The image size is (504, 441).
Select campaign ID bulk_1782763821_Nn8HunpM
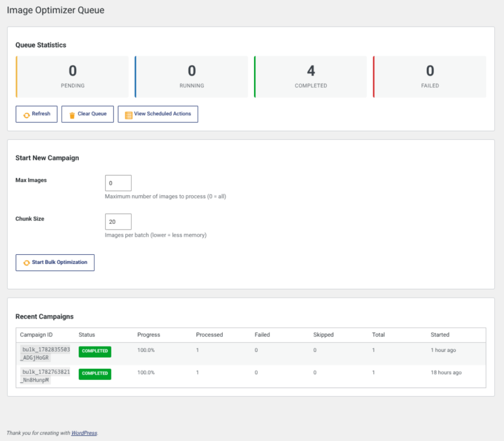pyautogui.click(x=45, y=376)
